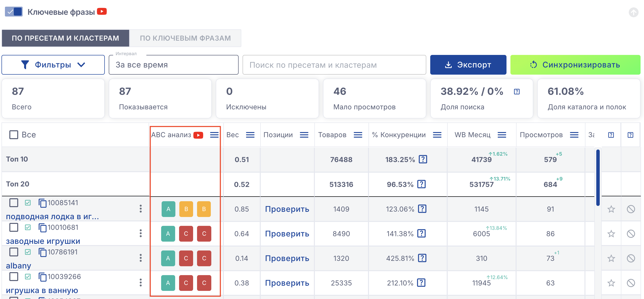Image resolution: width=644 pixels, height=299 pixels.
Task: Open the Интервал За все время selector
Action: 173,65
